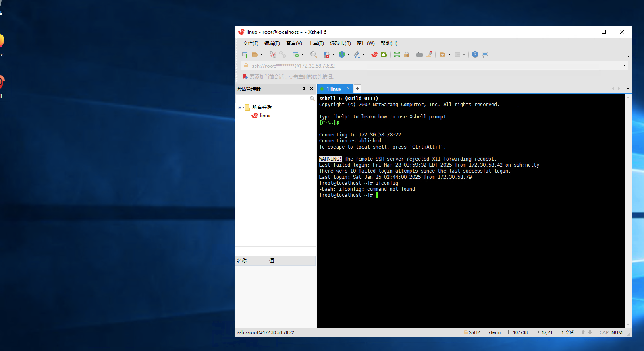Viewport: 644px width, 351px height.
Task: Open the 工具(T) menu
Action: coord(316,43)
